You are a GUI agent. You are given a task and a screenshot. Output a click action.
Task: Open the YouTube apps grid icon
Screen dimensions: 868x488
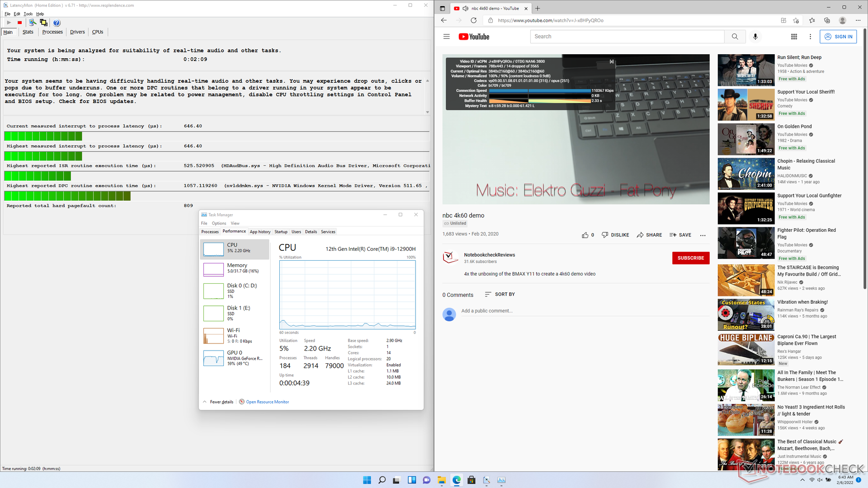click(793, 37)
